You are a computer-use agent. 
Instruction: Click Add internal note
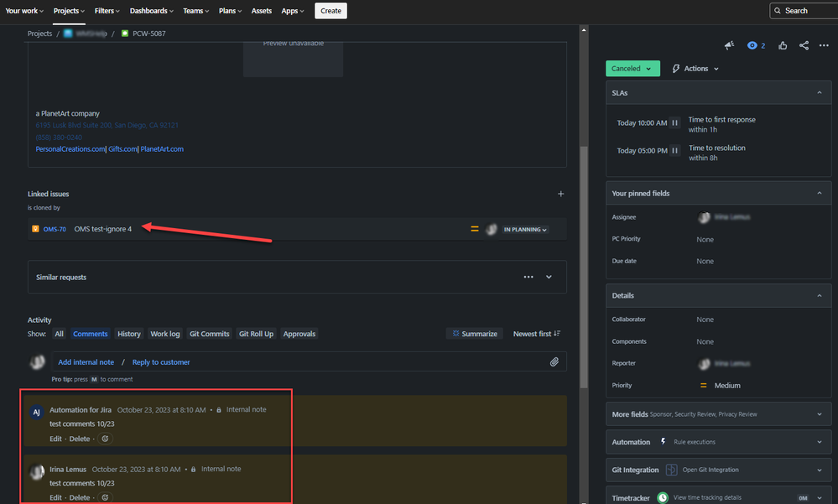tap(86, 361)
